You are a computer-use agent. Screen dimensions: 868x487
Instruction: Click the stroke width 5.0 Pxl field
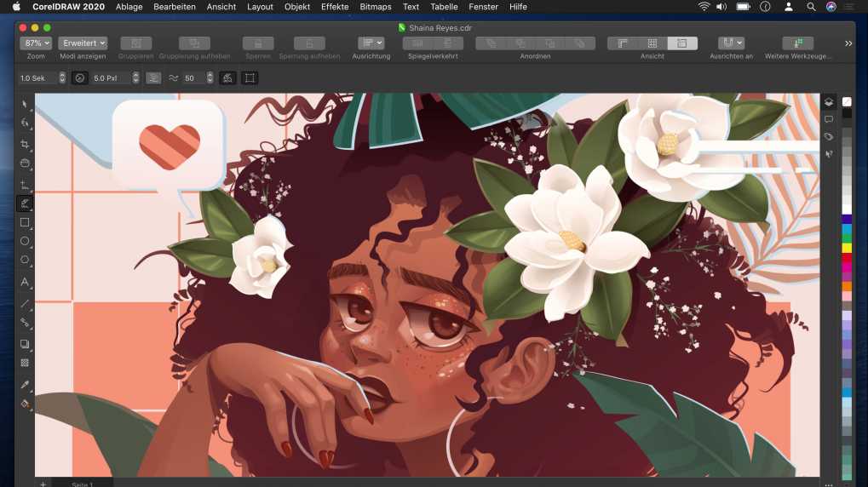click(111, 78)
